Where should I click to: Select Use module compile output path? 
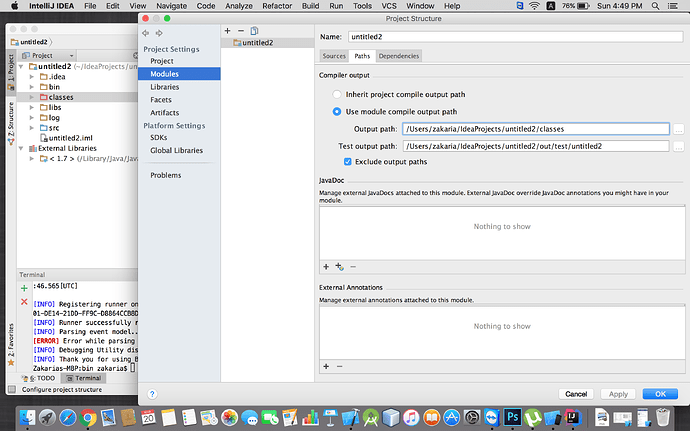point(337,112)
